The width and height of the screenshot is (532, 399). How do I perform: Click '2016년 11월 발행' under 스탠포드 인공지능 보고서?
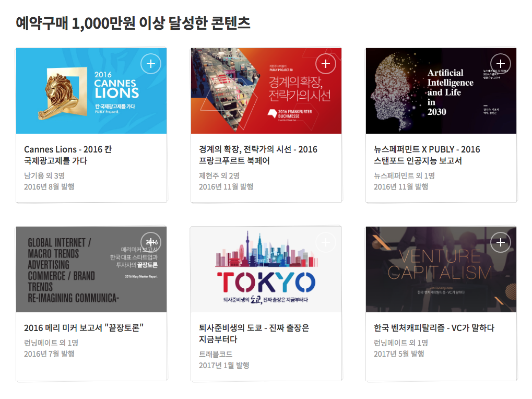401,187
